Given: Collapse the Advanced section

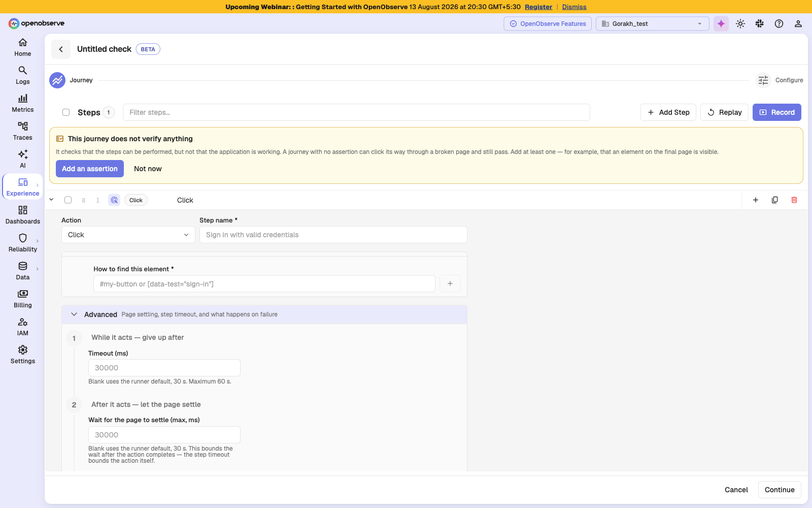Looking at the screenshot, I should 74,314.
